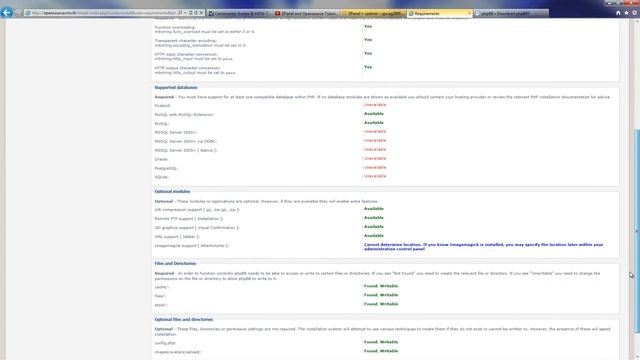Click the refresh icon in address bar

pos(196,13)
